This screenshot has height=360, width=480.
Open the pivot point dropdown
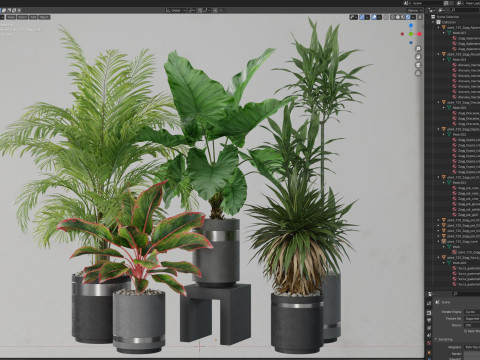pyautogui.click(x=192, y=10)
